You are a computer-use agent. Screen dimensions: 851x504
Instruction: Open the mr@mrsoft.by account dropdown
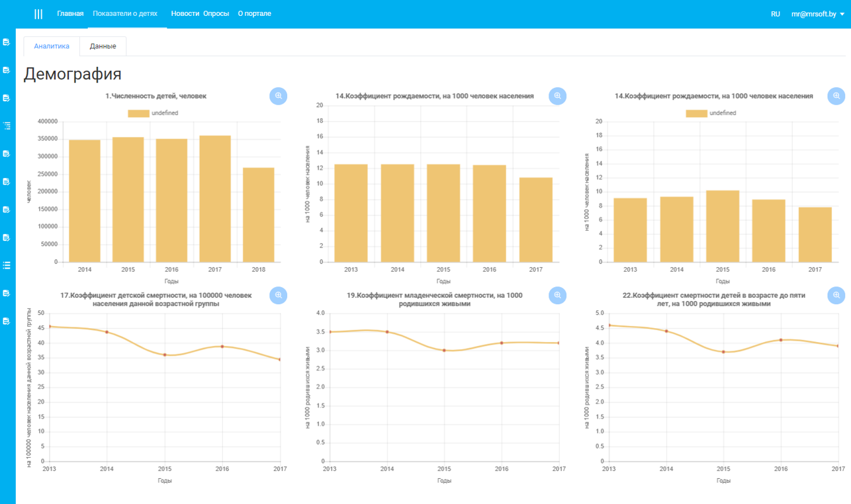pos(818,14)
